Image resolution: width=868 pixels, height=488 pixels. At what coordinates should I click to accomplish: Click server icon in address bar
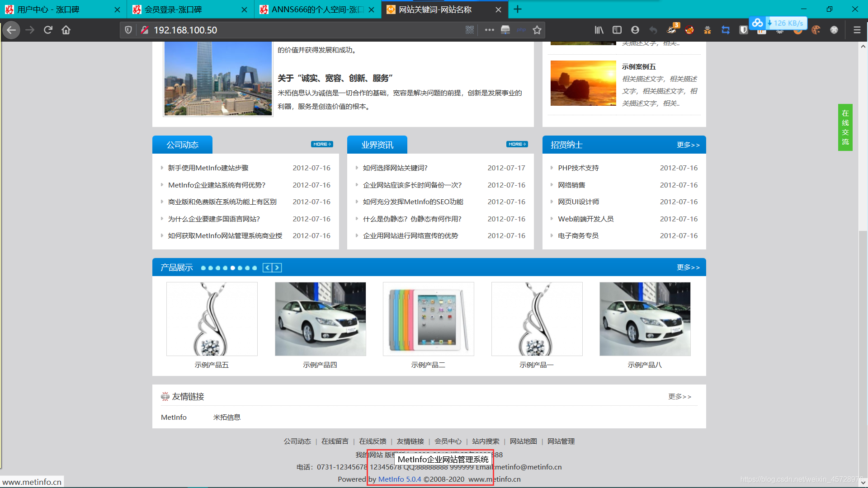(x=505, y=30)
